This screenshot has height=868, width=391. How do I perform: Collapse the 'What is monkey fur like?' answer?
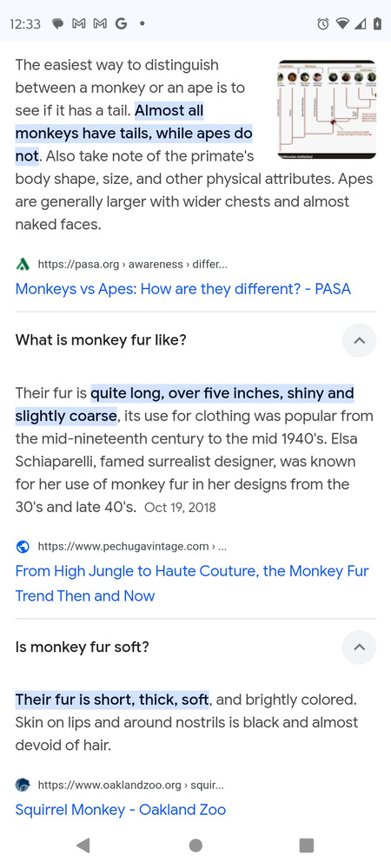click(360, 340)
